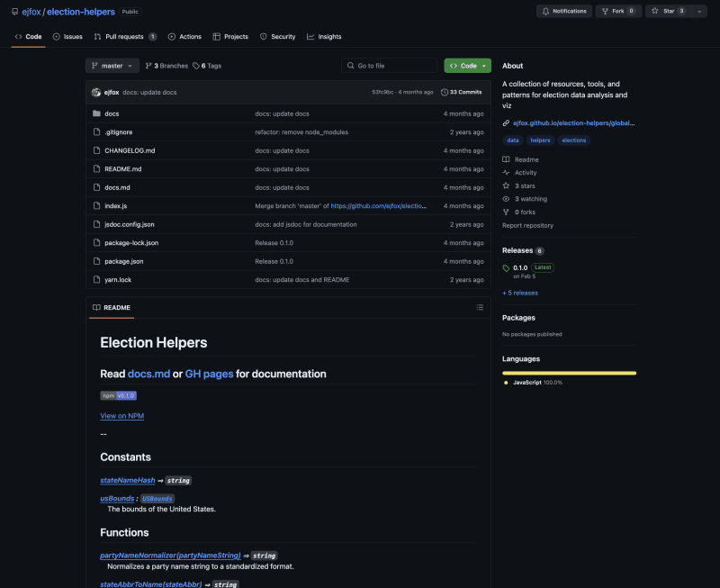View 0 forks link
The width and height of the screenshot is (720, 588).
519,213
